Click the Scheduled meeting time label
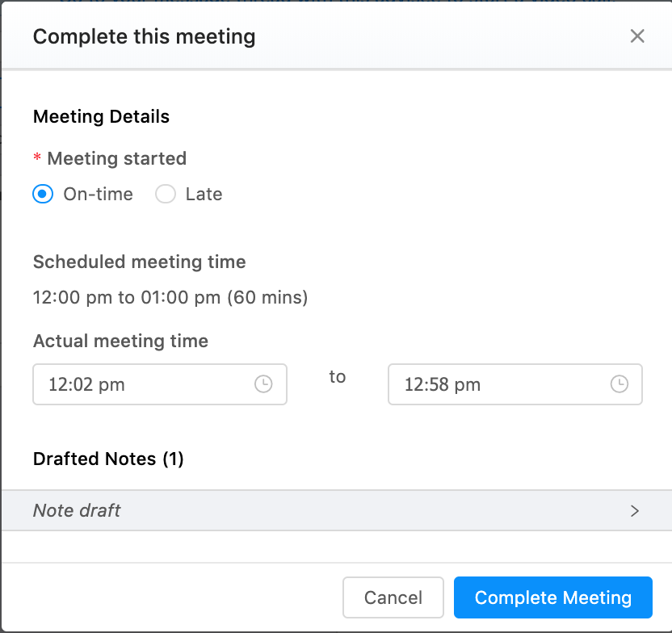The image size is (672, 633). 139,262
